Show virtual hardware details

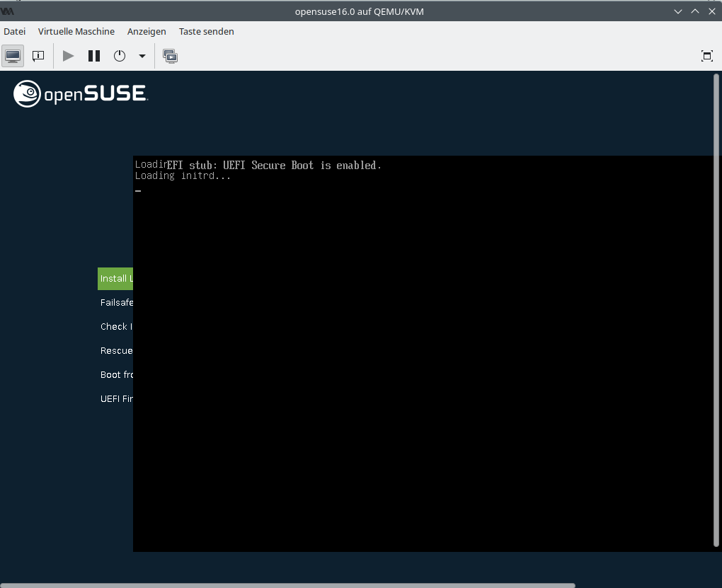(x=38, y=56)
